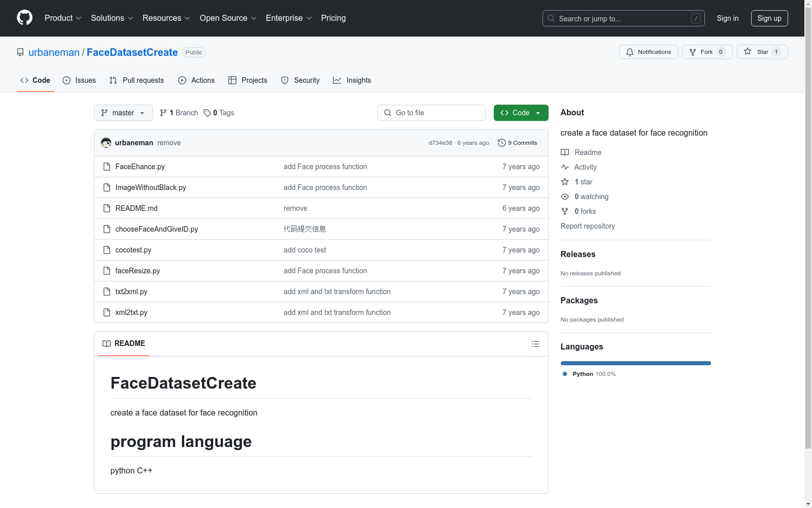
Task: Click the slash shortcut icon in search
Action: pyautogui.click(x=696, y=18)
